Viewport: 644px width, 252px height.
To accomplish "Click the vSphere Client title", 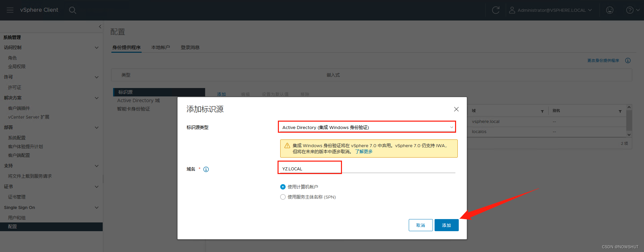I will [39, 10].
